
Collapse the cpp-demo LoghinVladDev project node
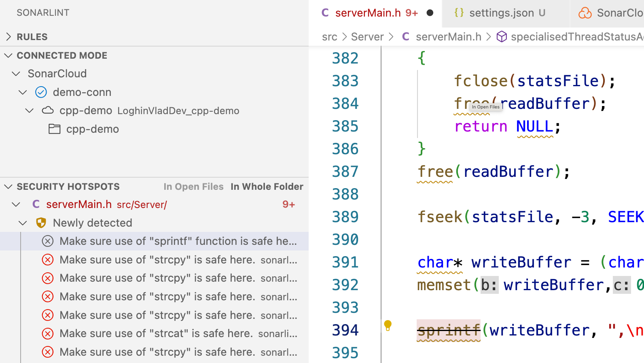tap(30, 110)
